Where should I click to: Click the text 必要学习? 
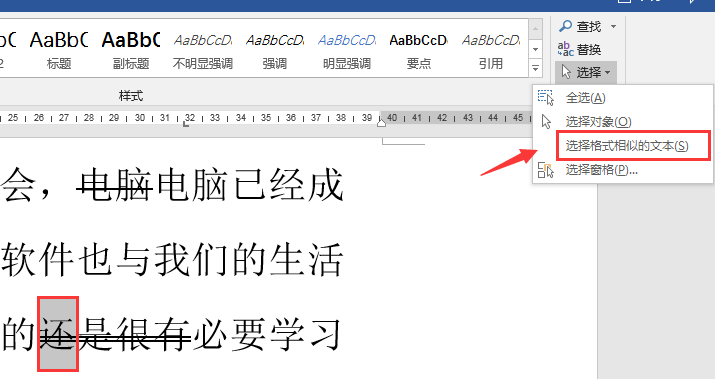point(267,335)
